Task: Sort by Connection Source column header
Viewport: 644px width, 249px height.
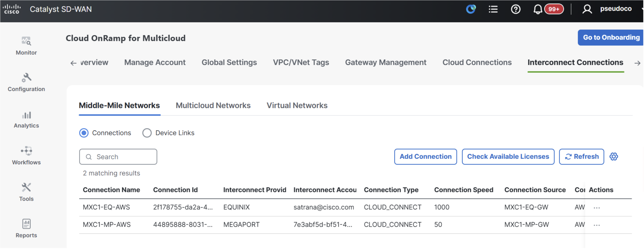Action: point(535,190)
